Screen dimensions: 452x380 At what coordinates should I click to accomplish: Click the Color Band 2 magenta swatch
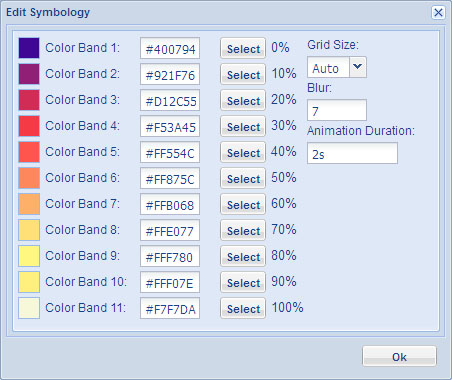29,74
